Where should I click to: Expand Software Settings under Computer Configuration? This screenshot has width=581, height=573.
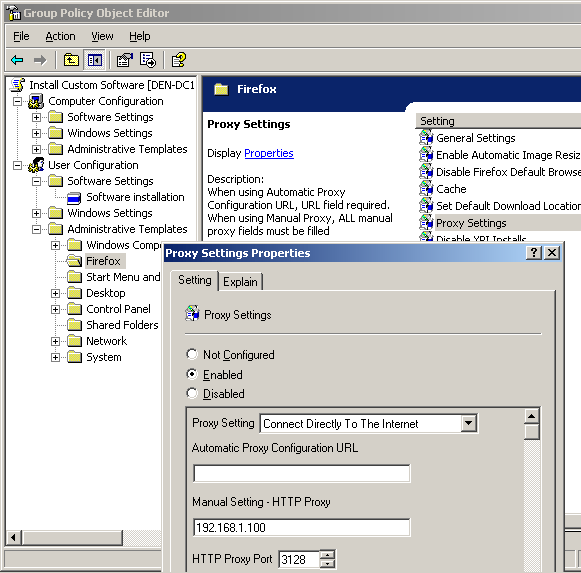(36, 117)
